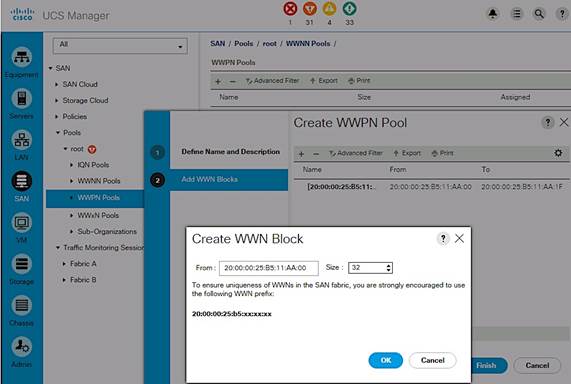Click the plus add icon in WWPN Pools toolbar
571x384 pixels.
point(218,81)
